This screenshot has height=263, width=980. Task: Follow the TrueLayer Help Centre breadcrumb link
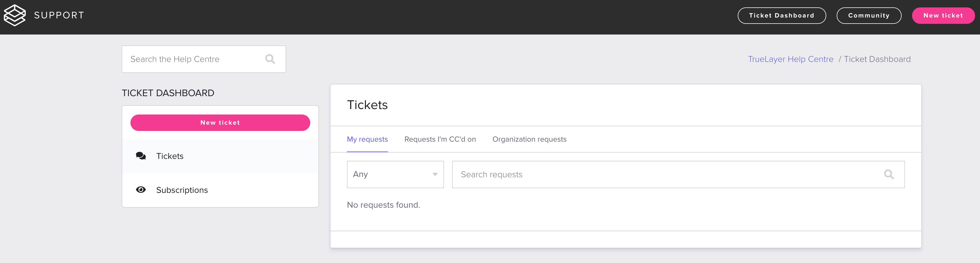pos(790,59)
